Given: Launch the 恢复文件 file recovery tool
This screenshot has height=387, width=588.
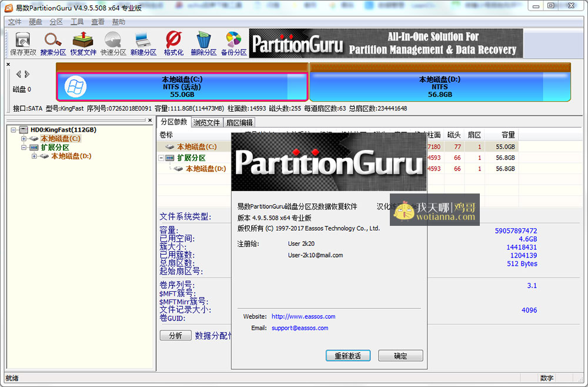Looking at the screenshot, I should pos(83,44).
